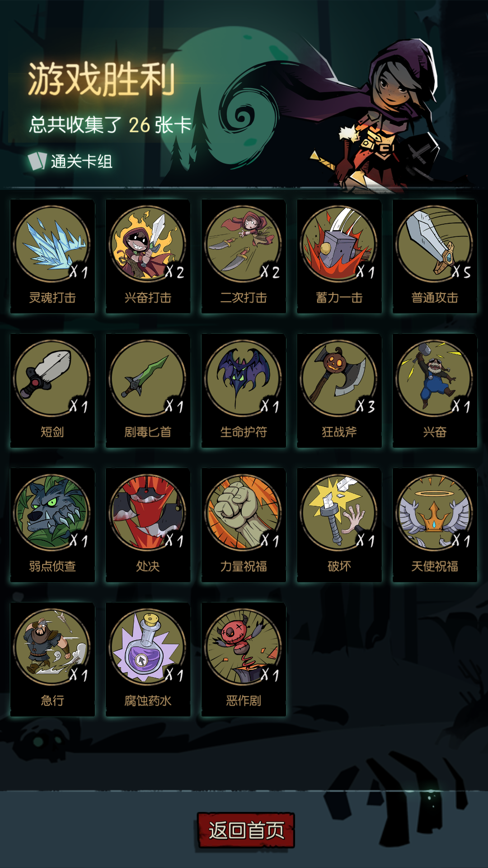Viewport: 488px width, 868px height.
Task: Open the 弱点侦查 wolf card
Action: click(52, 525)
